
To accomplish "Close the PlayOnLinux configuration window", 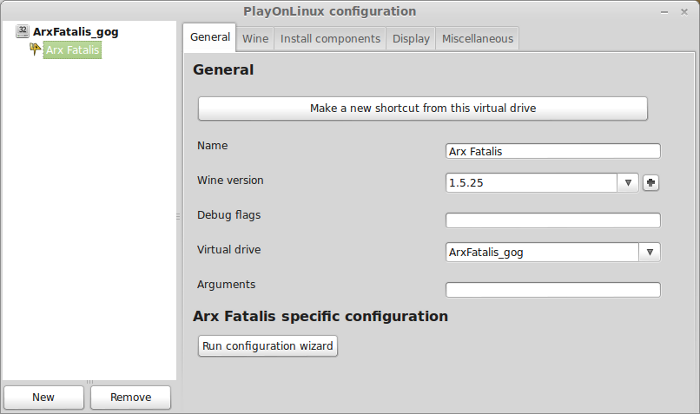I will tap(684, 13).
